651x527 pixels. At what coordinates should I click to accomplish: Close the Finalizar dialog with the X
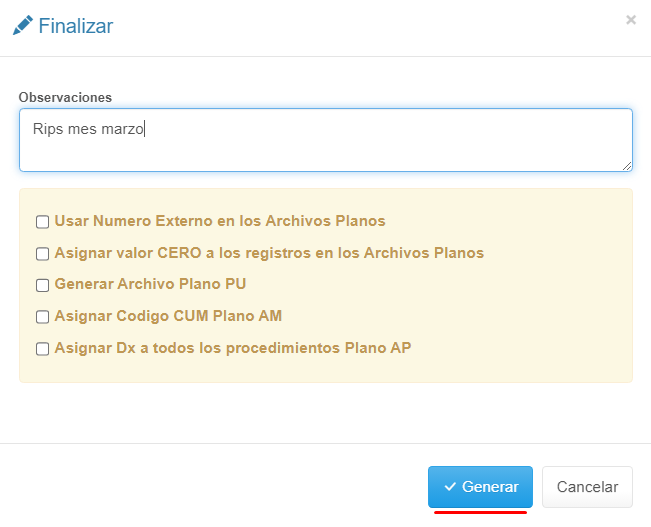631,20
